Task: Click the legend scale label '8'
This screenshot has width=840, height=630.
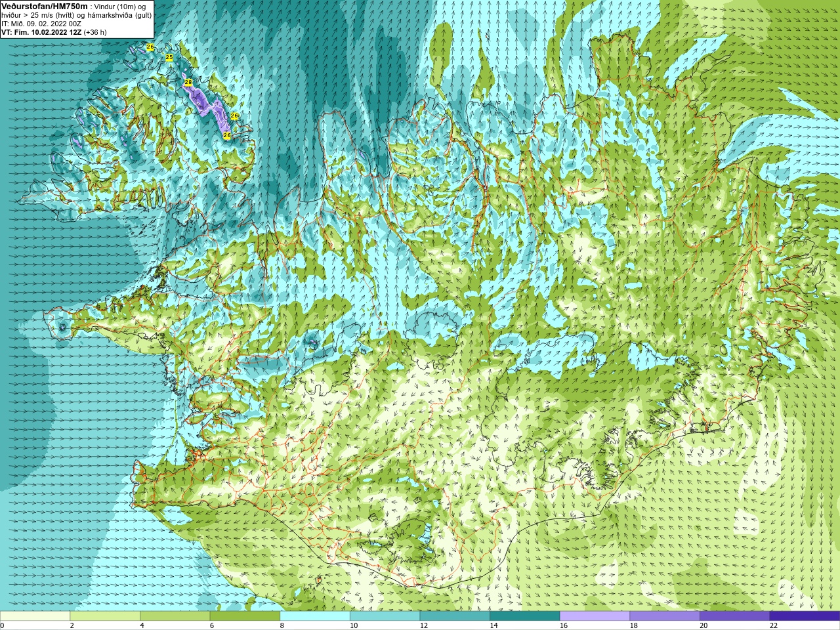Action: coord(282,625)
